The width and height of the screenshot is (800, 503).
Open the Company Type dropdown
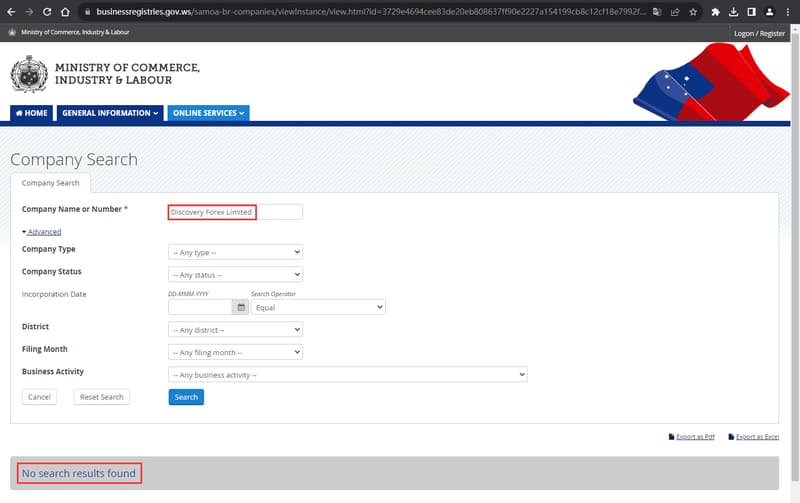(235, 252)
